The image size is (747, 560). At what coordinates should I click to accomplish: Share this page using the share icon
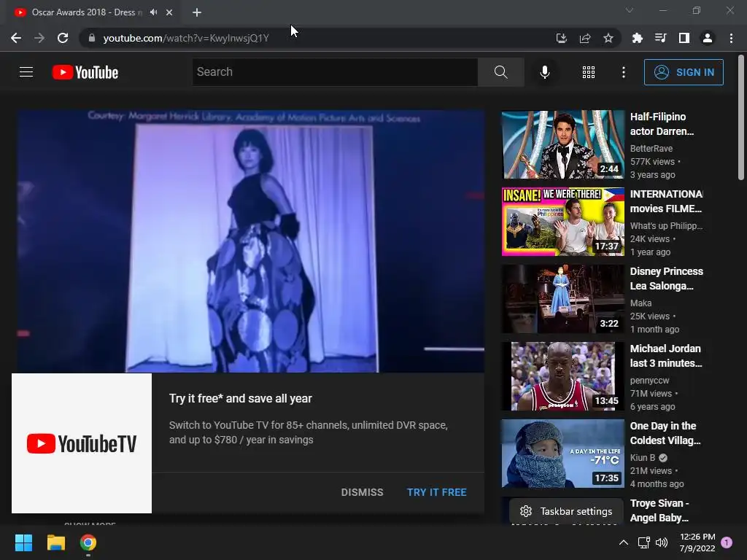[585, 38]
